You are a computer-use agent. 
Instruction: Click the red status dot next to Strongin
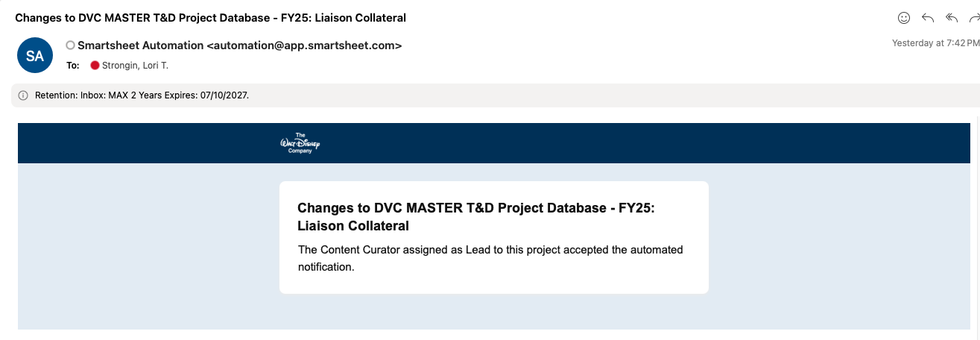pos(95,66)
